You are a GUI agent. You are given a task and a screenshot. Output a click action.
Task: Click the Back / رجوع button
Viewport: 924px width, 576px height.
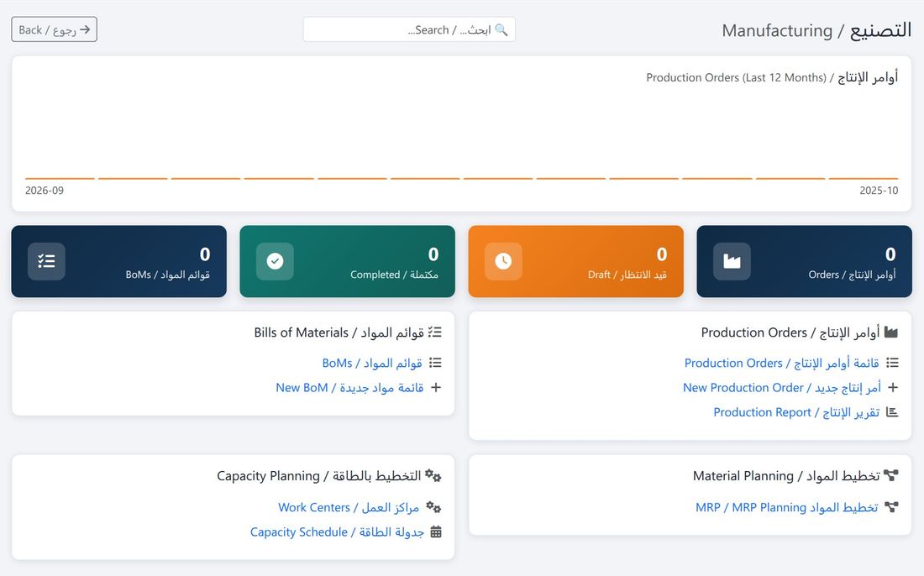point(55,29)
